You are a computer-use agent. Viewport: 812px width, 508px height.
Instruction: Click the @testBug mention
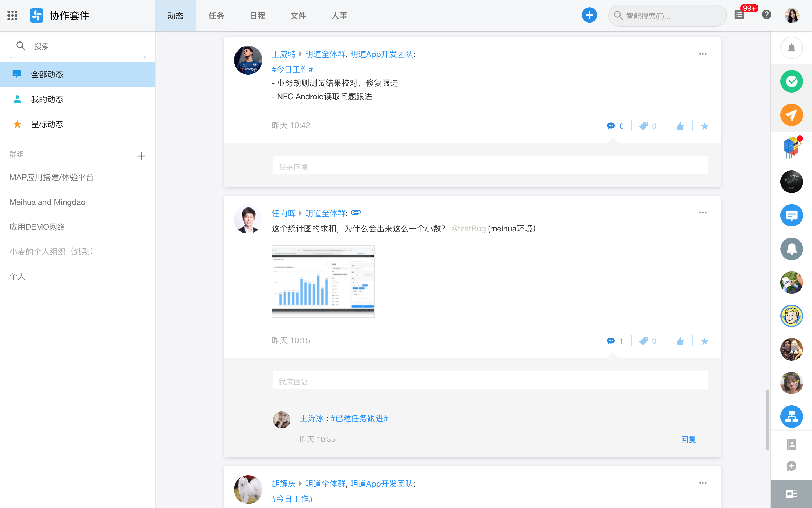pos(468,229)
